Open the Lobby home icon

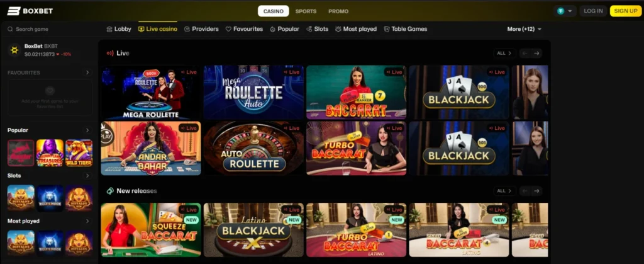point(109,29)
